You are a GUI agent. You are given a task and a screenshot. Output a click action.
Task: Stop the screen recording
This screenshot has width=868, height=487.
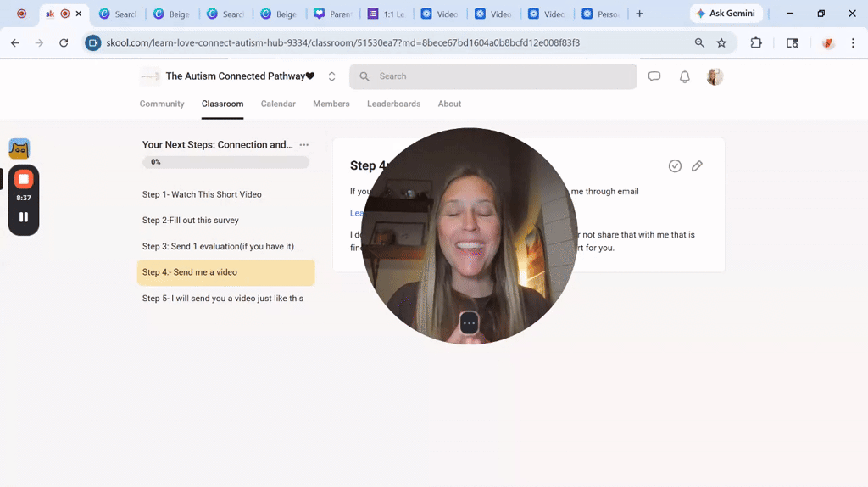point(23,179)
